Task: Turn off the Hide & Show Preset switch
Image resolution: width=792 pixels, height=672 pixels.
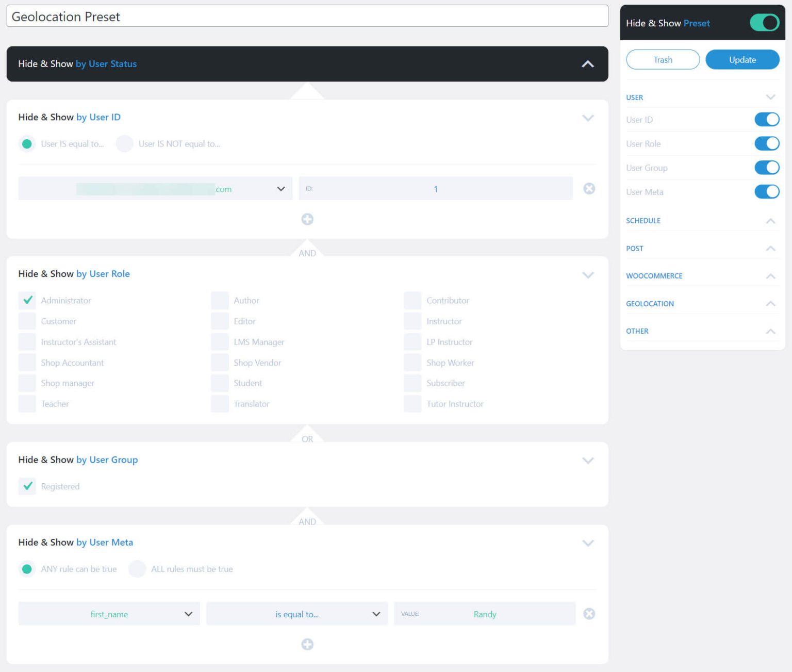Action: (764, 23)
